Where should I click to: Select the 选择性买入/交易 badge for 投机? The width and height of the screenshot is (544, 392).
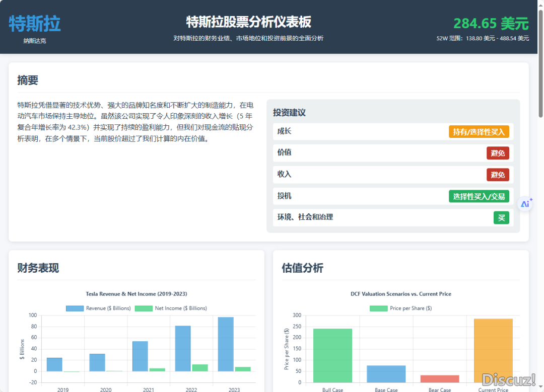(x=479, y=196)
